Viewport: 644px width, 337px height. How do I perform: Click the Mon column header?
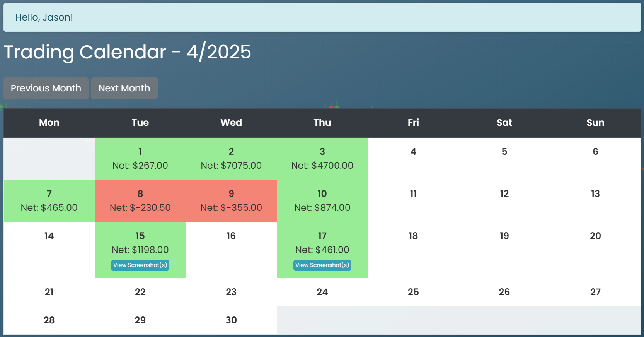tap(49, 123)
